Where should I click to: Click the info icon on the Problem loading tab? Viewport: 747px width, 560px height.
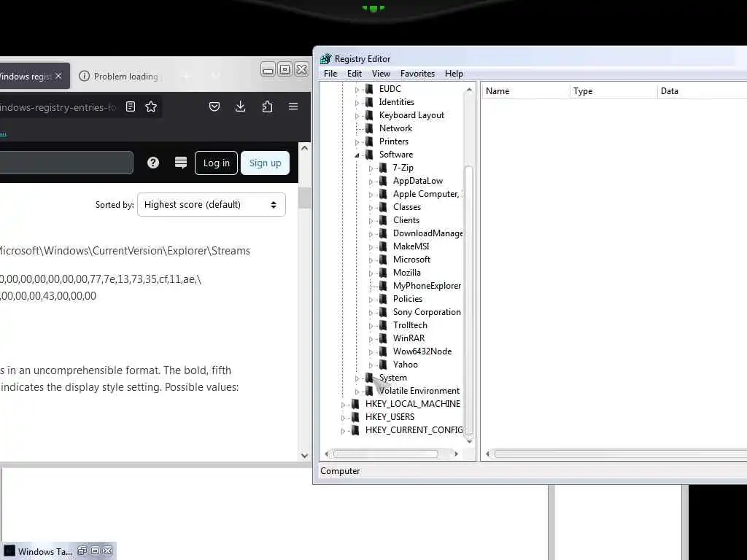click(84, 76)
